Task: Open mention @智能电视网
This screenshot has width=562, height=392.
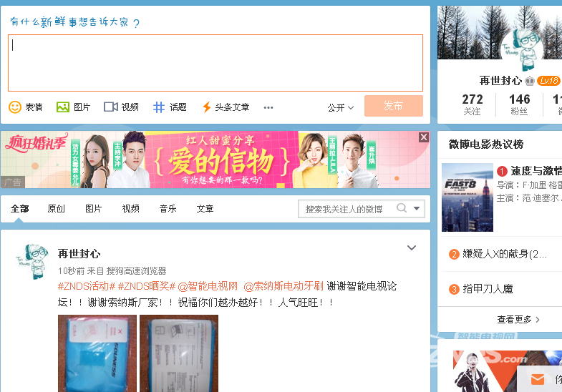Action: (208, 286)
